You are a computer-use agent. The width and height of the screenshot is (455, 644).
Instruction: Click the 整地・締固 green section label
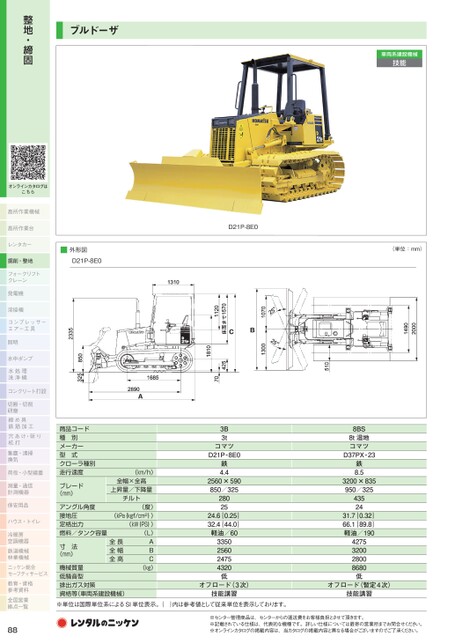[28, 40]
